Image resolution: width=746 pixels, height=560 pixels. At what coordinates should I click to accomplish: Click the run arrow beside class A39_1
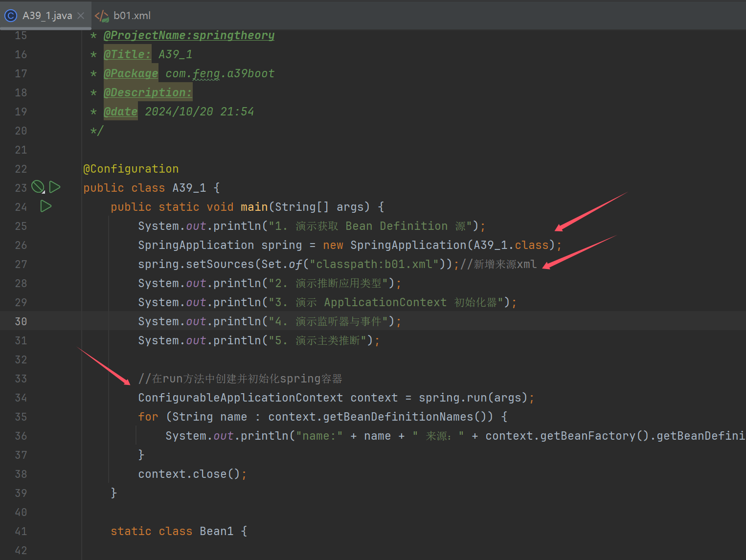[x=55, y=187]
